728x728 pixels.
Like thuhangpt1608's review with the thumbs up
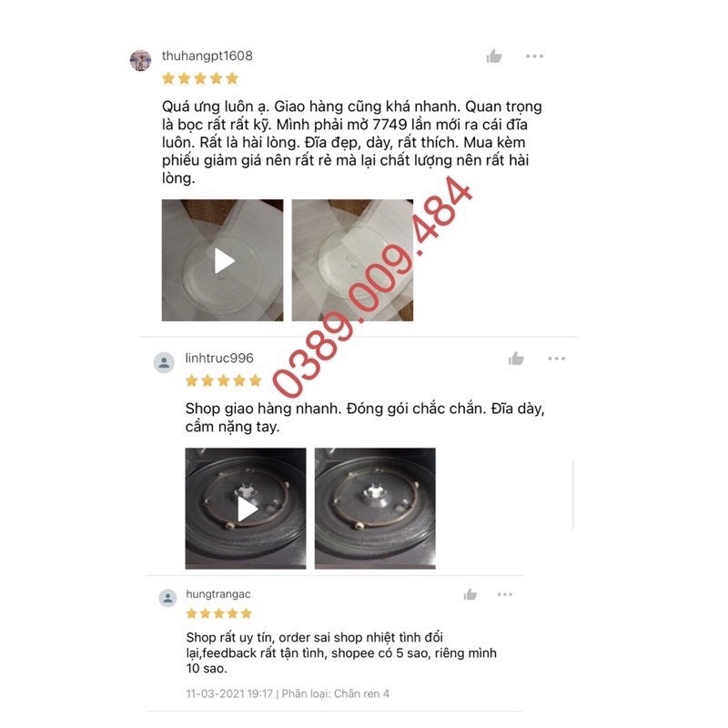coord(494,56)
